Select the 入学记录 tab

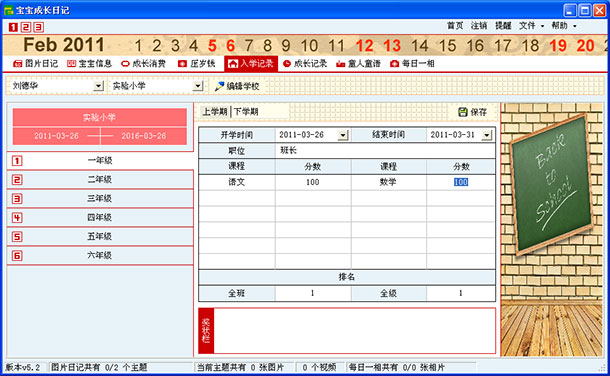click(x=251, y=63)
